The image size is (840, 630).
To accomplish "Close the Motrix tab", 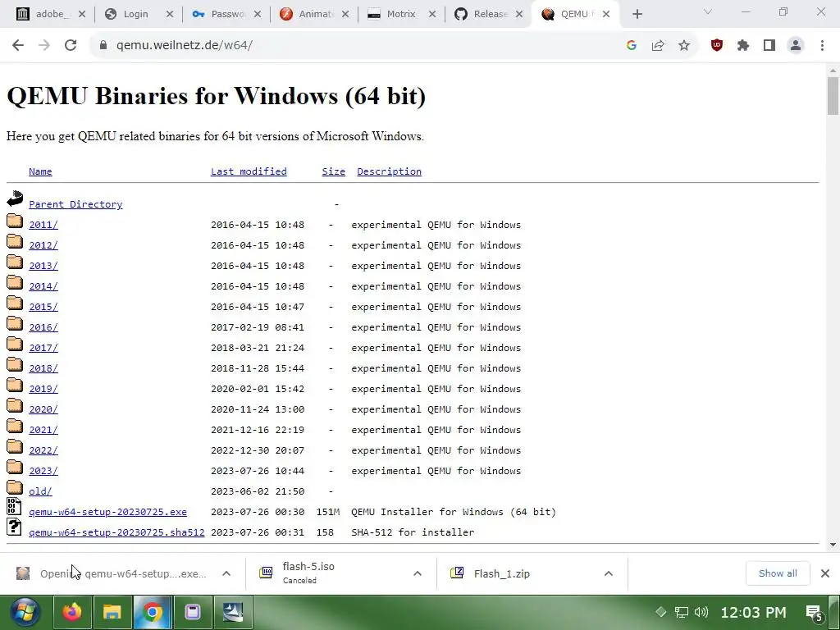I will tap(432, 15).
